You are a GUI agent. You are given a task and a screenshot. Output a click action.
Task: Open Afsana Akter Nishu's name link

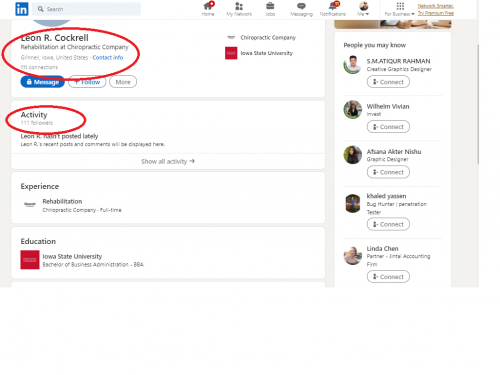(x=394, y=152)
